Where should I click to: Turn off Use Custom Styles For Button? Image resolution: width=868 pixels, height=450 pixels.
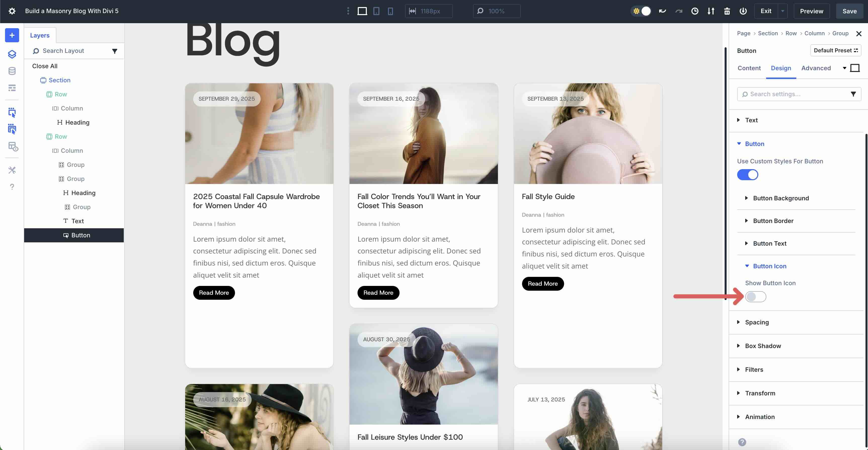[747, 175]
